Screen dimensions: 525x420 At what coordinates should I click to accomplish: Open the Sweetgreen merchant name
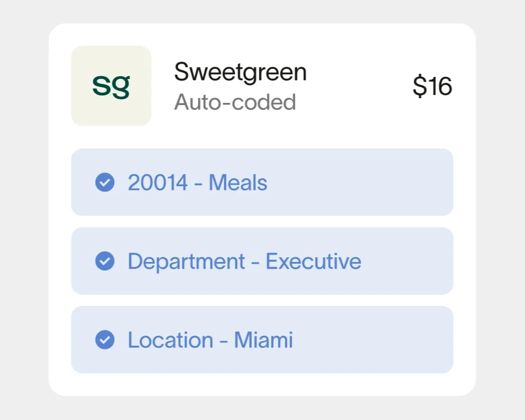click(240, 72)
